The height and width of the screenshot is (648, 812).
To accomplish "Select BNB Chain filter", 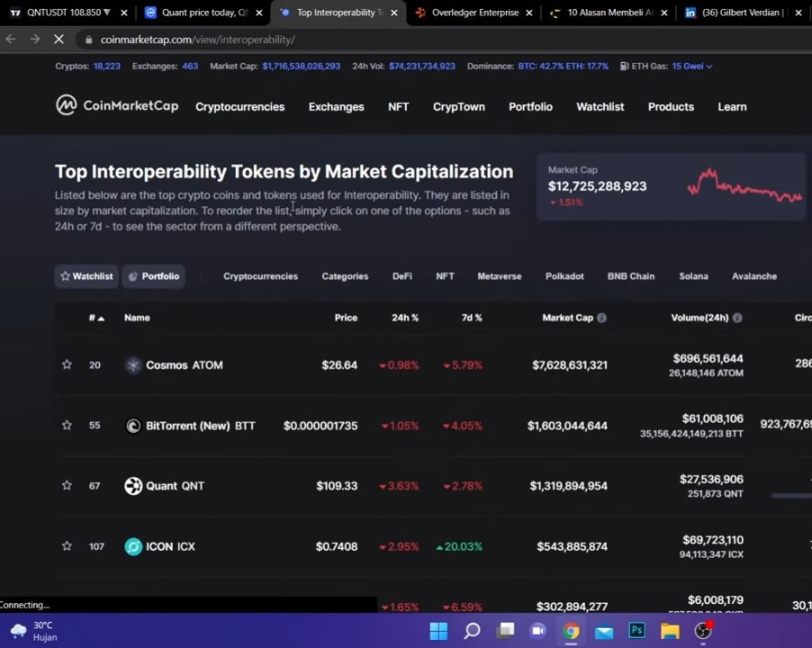I will pyautogui.click(x=631, y=276).
